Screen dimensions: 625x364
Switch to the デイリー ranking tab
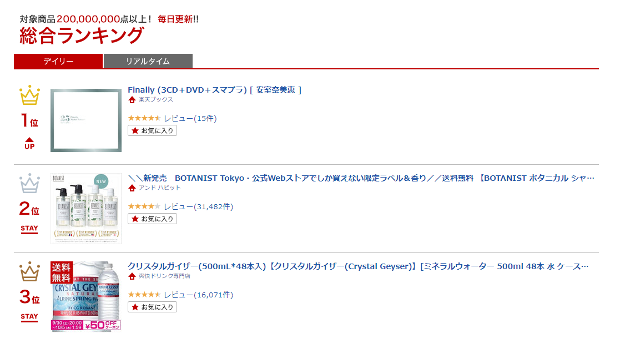click(58, 62)
